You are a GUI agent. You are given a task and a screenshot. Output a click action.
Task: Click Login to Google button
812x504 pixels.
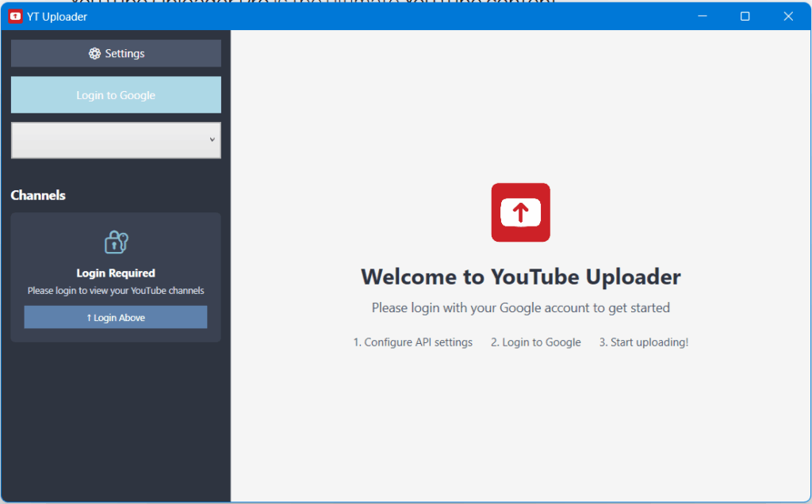point(116,94)
